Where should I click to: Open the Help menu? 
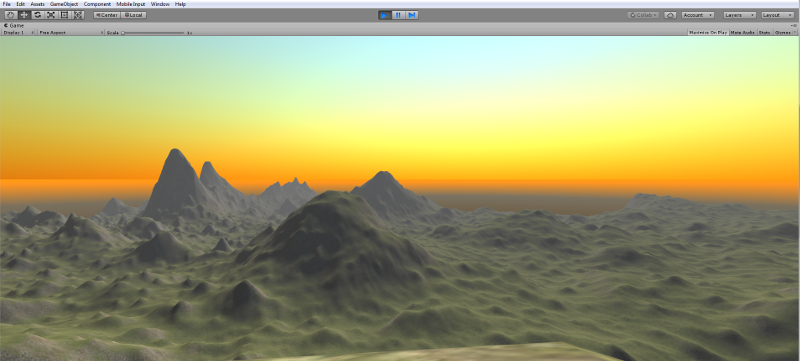(180, 4)
